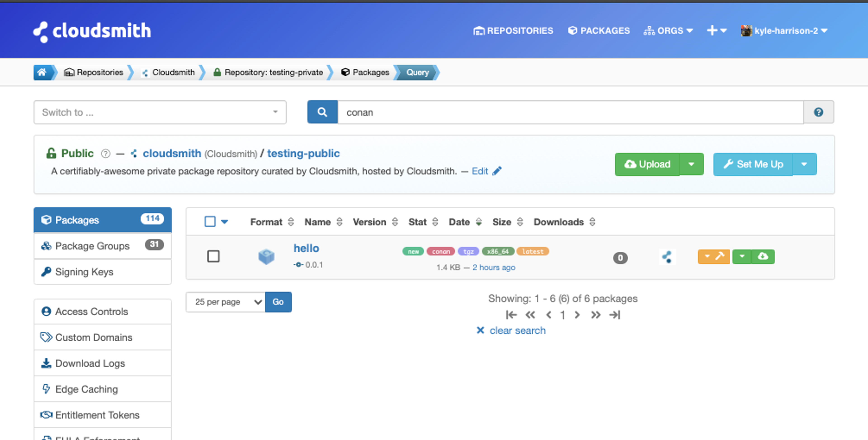Click the orange hammer tools icon for hello

pos(720,256)
